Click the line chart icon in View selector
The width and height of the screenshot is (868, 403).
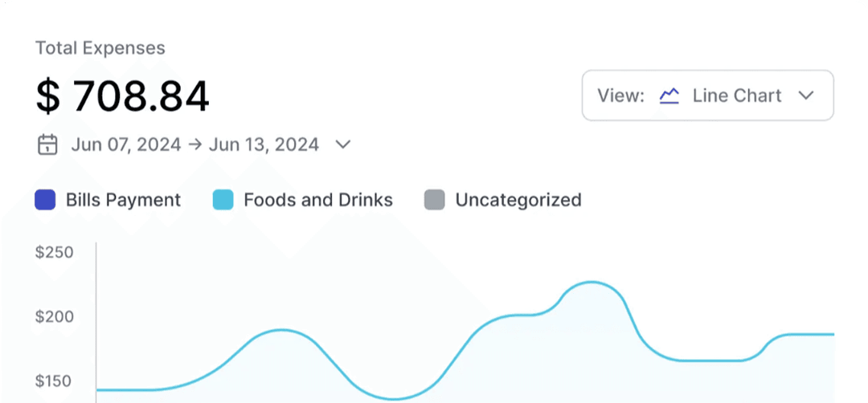click(669, 96)
